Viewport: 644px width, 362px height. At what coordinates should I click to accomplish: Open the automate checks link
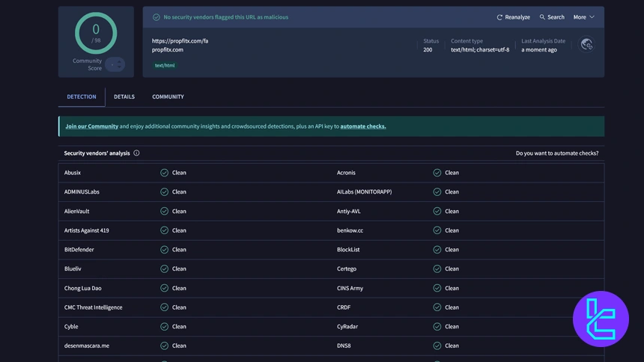(x=363, y=126)
